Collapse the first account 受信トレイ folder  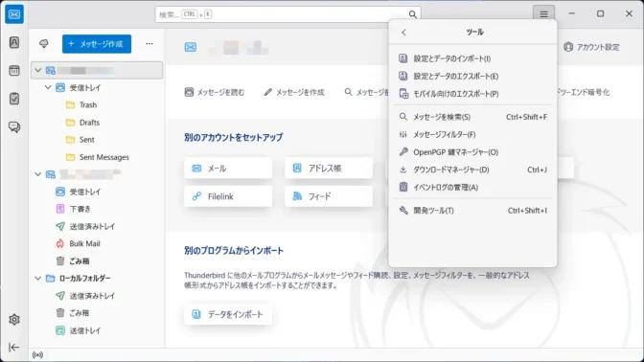[x=48, y=87]
